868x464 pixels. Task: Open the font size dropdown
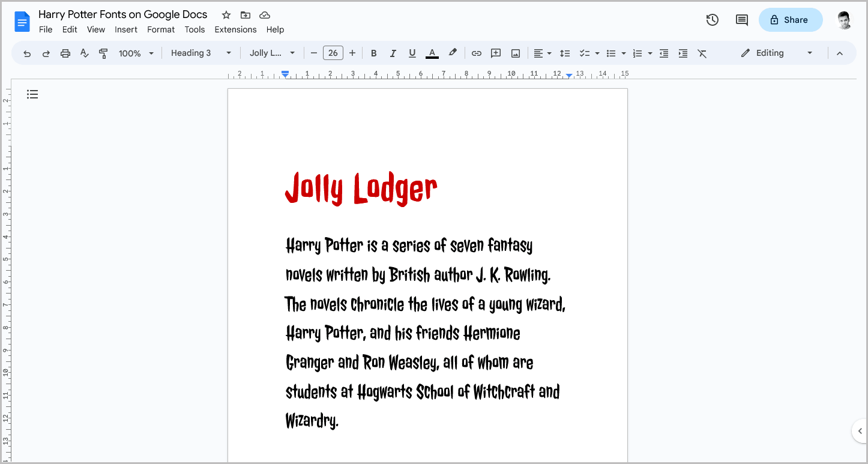[333, 53]
